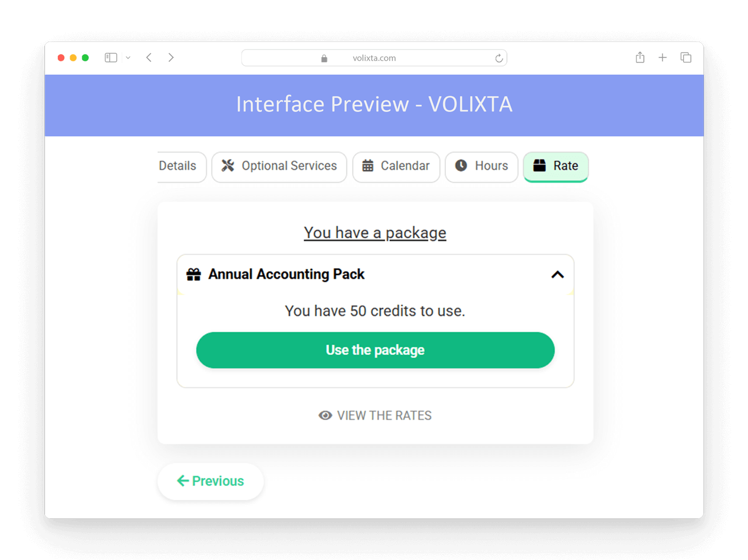This screenshot has width=748, height=560.
Task: Click the Use the package button
Action: point(375,350)
